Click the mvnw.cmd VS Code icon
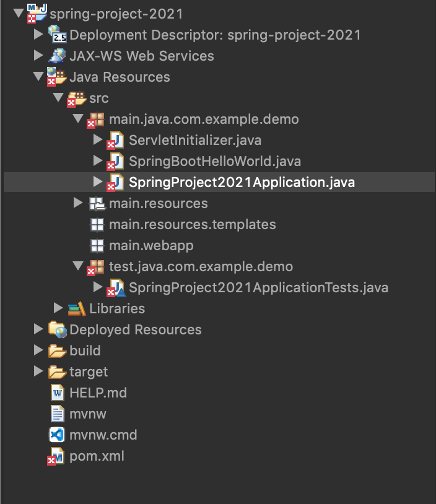This screenshot has height=504, width=436. coord(56,435)
